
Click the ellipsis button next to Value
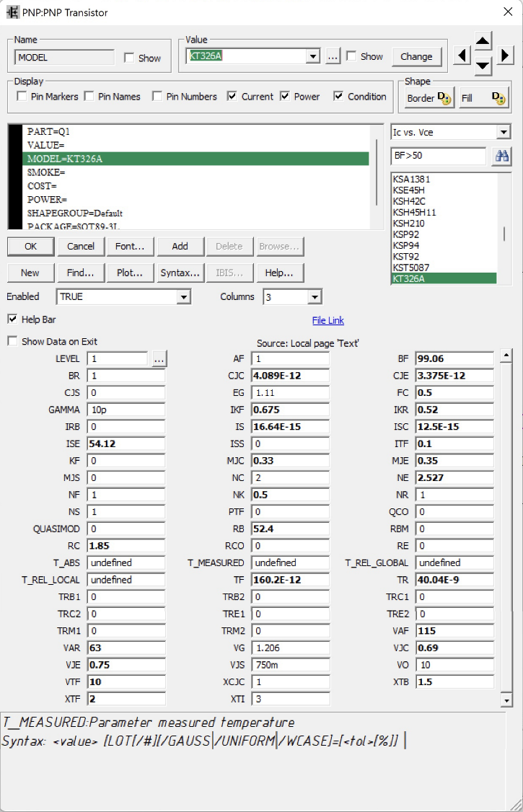pyautogui.click(x=333, y=56)
